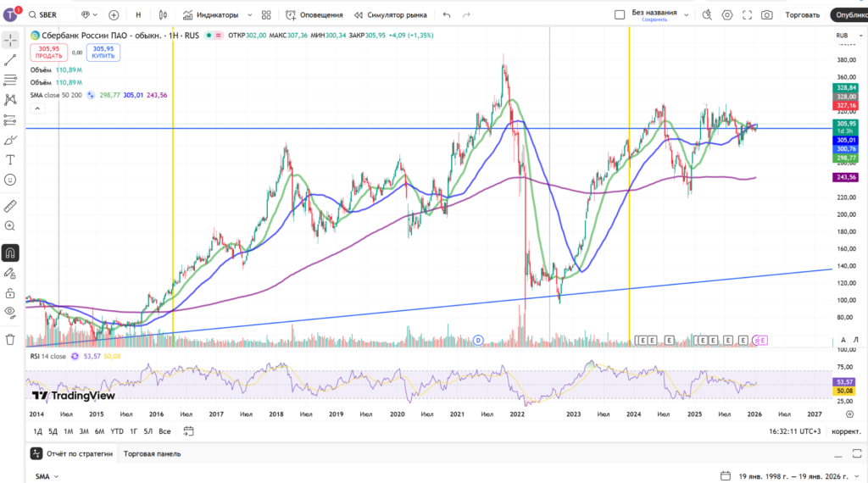Viewport: 868px width, 483px height.
Task: Open the date range 19 янв. 1998 dropdown
Action: tap(790, 476)
